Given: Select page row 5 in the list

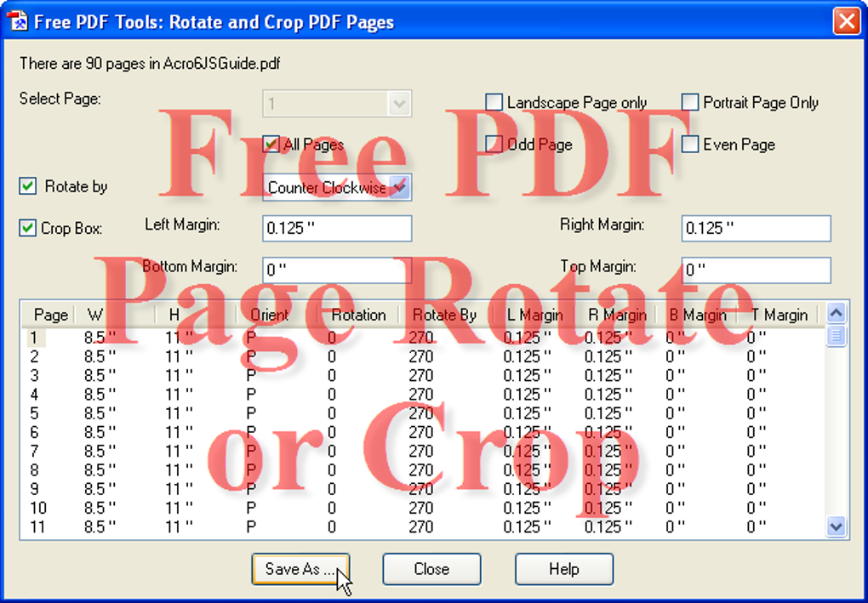Looking at the screenshot, I should [424, 413].
